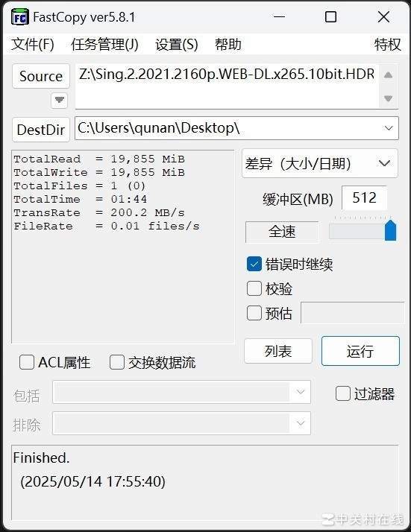Uncheck the 错误时继续 checkbox
Screen dimensions: 411x532
(254, 264)
